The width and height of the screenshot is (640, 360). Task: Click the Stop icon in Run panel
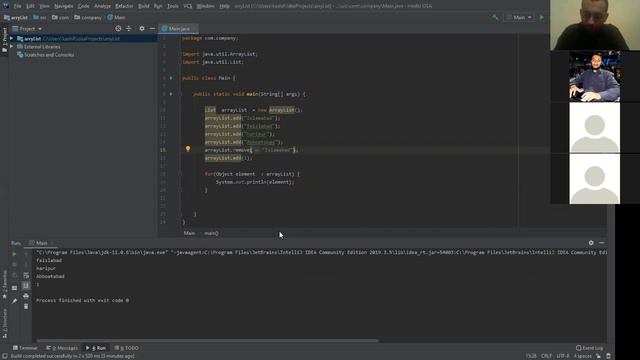pyautogui.click(x=14, y=264)
